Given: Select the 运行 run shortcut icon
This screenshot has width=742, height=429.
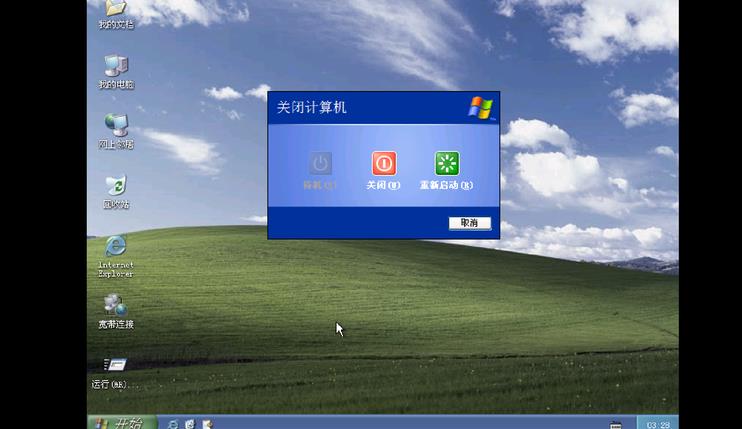Looking at the screenshot, I should [x=115, y=373].
